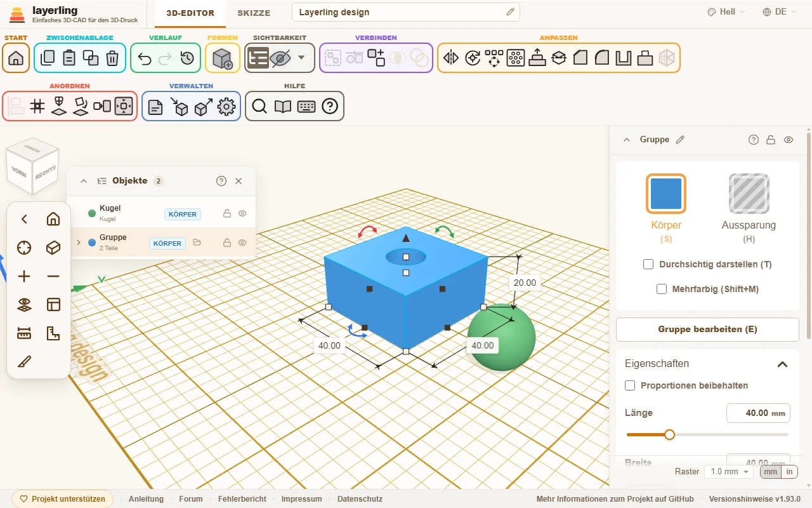Click the home view icon in left panel

pos(53,219)
